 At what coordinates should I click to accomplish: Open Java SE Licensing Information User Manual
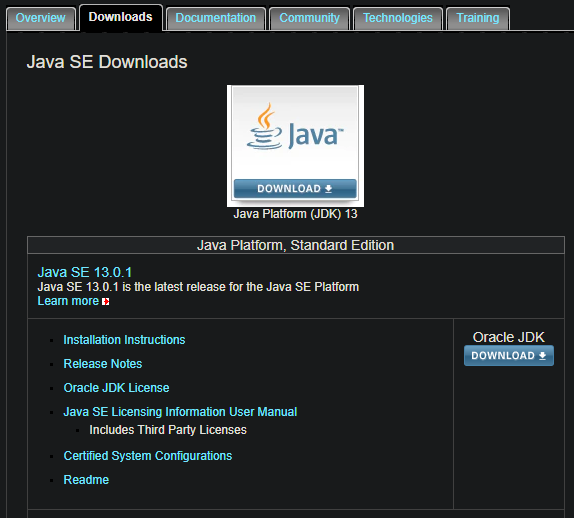pyautogui.click(x=180, y=412)
